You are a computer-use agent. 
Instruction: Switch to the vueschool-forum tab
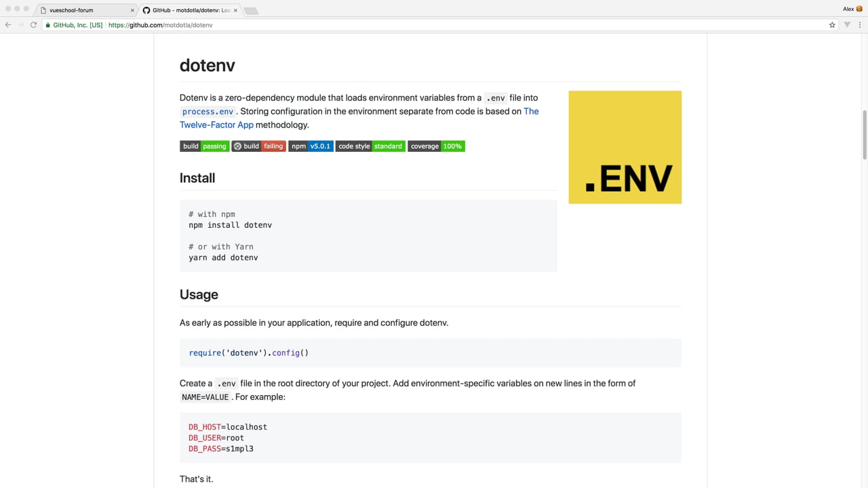coord(86,10)
